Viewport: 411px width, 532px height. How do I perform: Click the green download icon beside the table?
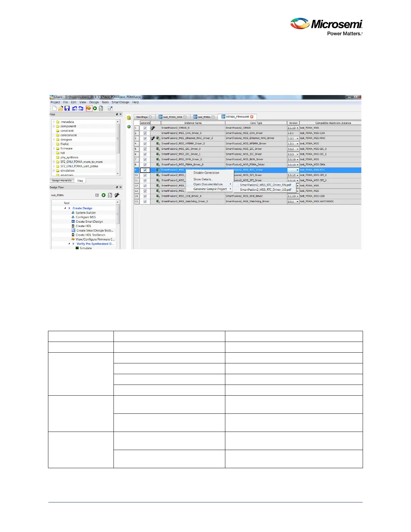click(x=129, y=127)
